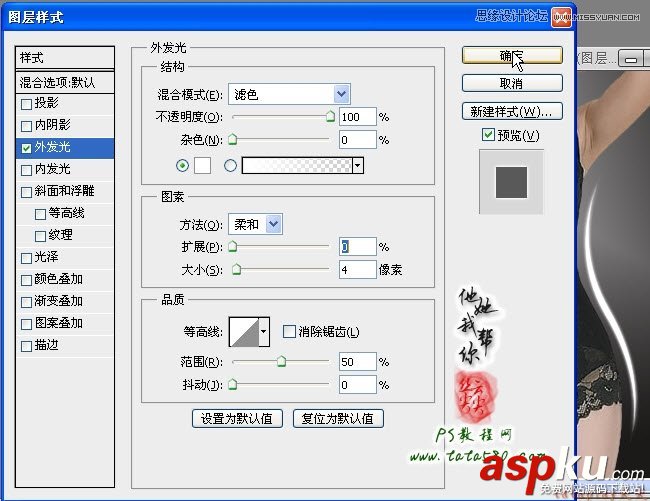
Task: Click the 新建样式(W)... button
Action: pos(512,111)
